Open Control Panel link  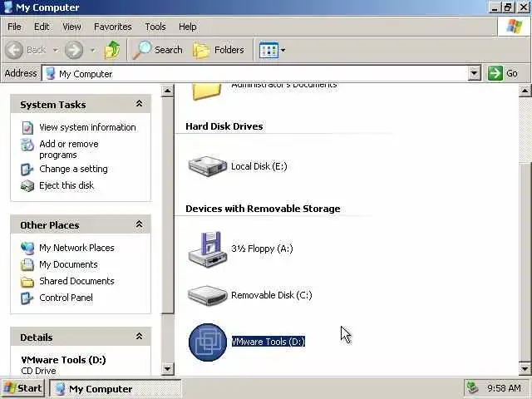[66, 298]
